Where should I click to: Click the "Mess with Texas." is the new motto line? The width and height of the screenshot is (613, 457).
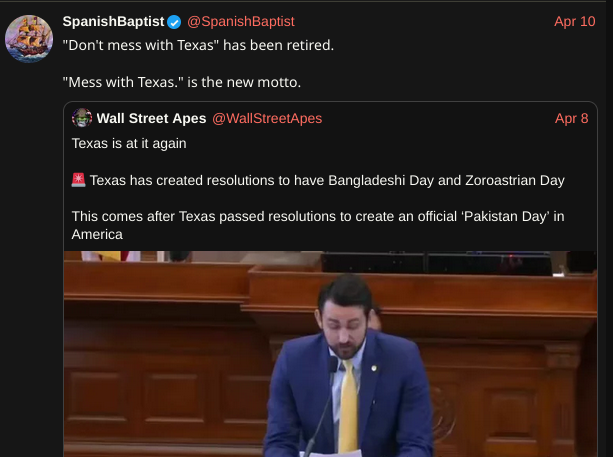[182, 82]
